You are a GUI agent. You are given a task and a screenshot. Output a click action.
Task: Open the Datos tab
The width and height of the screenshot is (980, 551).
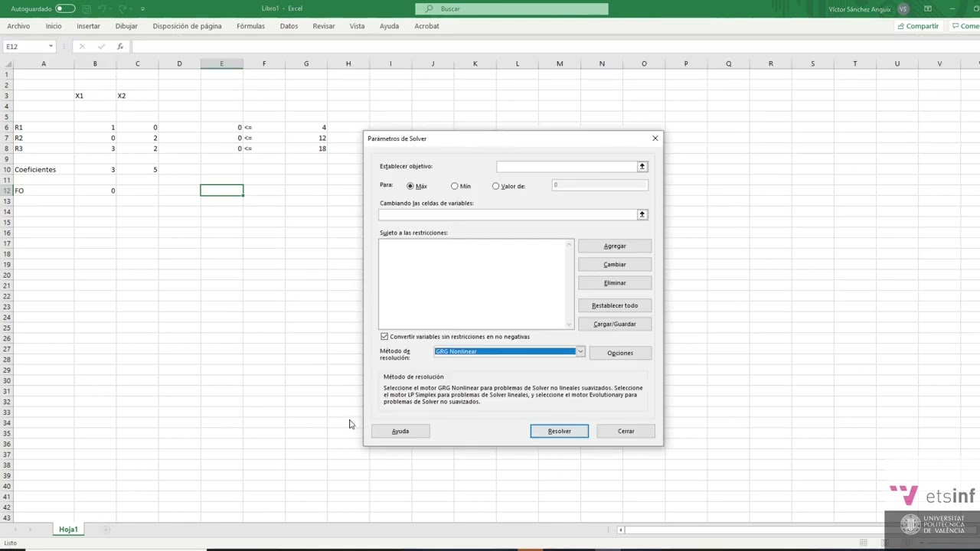point(289,26)
